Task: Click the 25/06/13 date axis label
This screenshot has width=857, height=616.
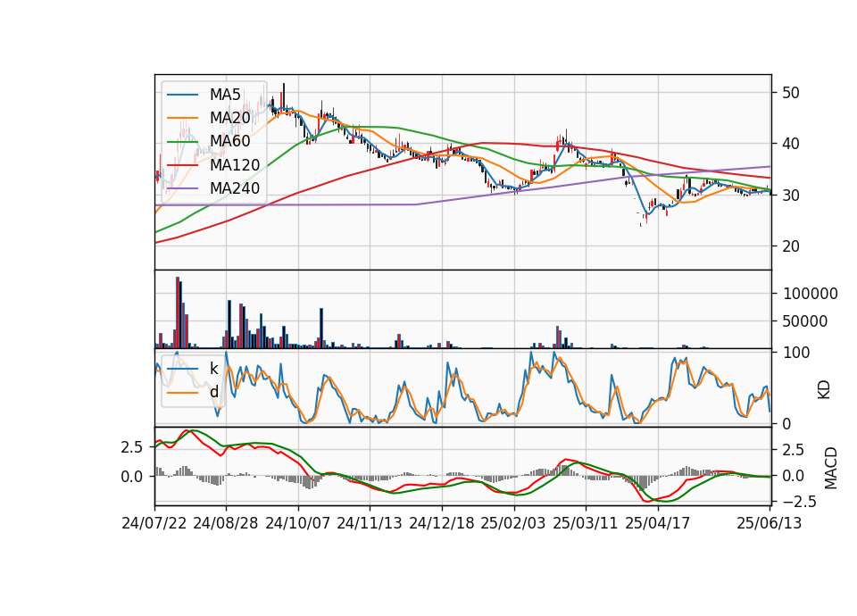Action: (x=770, y=523)
